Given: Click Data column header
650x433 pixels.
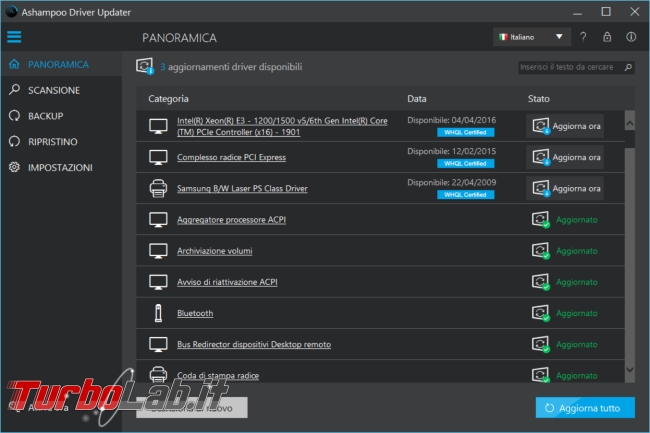Looking at the screenshot, I should pyautogui.click(x=417, y=99).
